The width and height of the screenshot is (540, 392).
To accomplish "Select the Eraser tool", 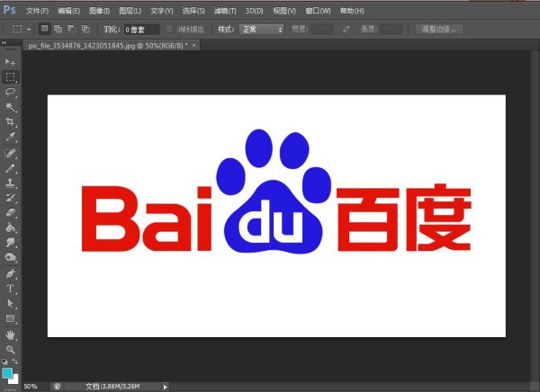I will coord(10,212).
